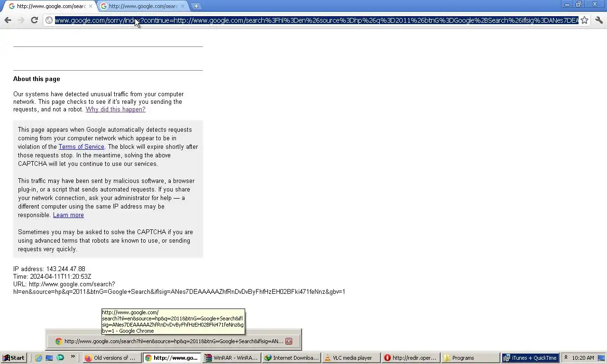The width and height of the screenshot is (607, 364).
Task: Expand the Quick Launch overflow chevron
Action: pyautogui.click(x=73, y=356)
